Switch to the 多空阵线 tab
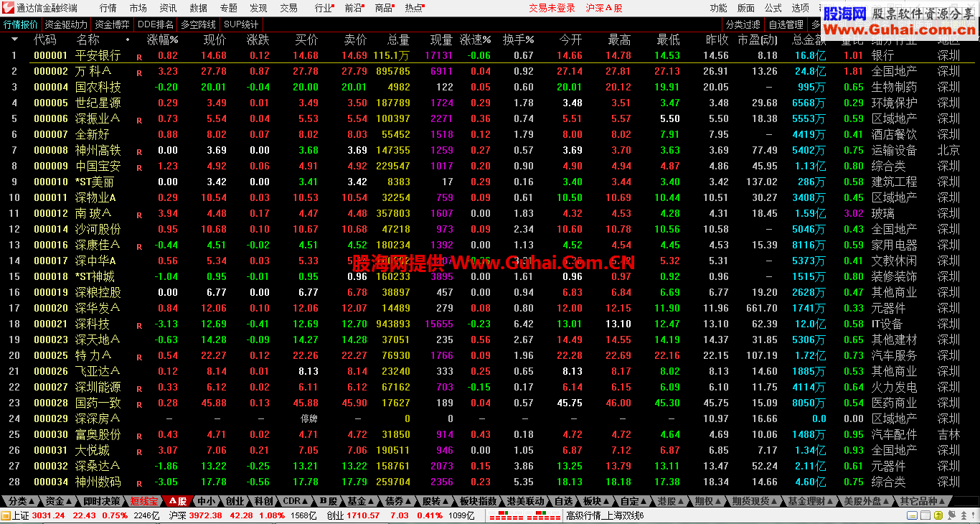The image size is (980, 524). 198,24
